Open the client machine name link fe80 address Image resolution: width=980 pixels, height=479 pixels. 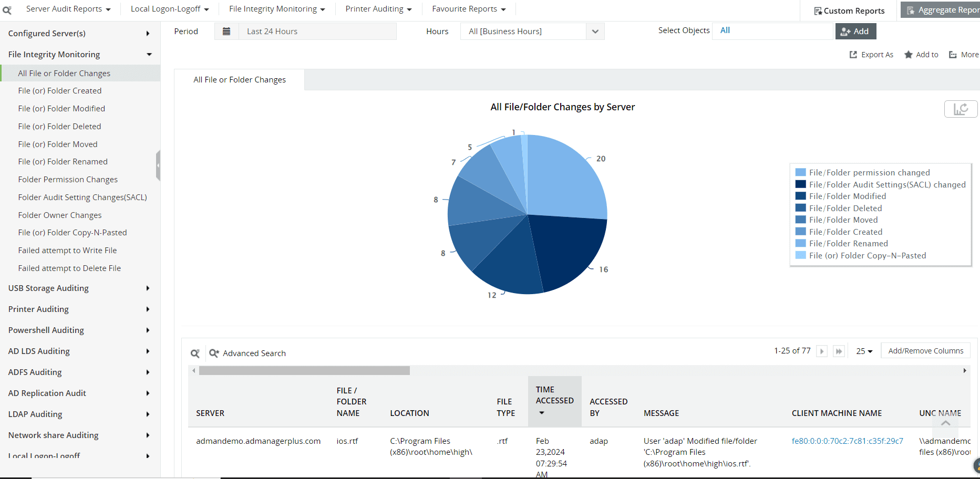[847, 441]
